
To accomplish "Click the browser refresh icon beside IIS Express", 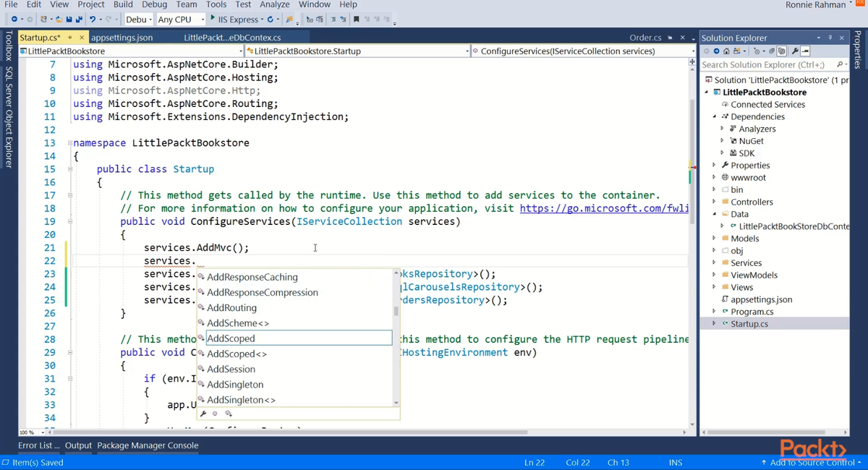I will (x=270, y=19).
